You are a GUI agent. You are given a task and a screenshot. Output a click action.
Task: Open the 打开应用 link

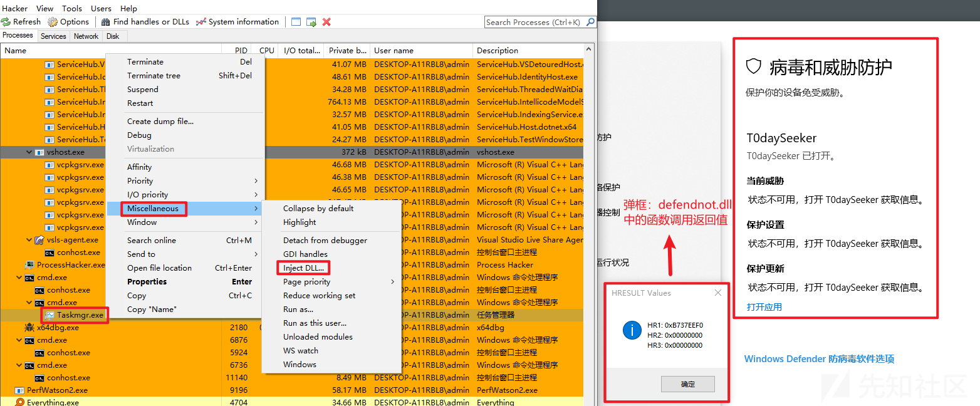[764, 307]
